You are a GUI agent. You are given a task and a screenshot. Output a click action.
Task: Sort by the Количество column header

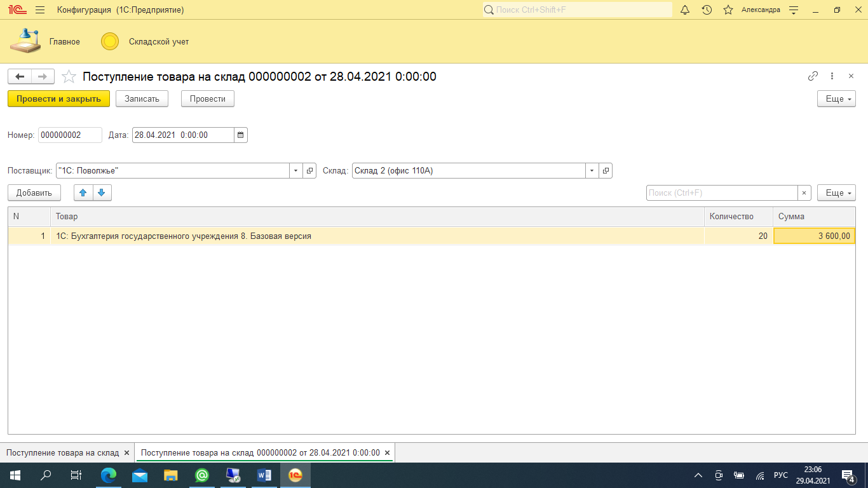click(738, 216)
